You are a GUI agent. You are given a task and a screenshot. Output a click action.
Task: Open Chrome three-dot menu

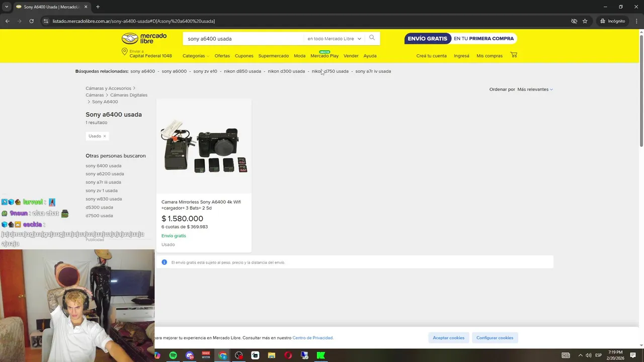click(x=636, y=21)
